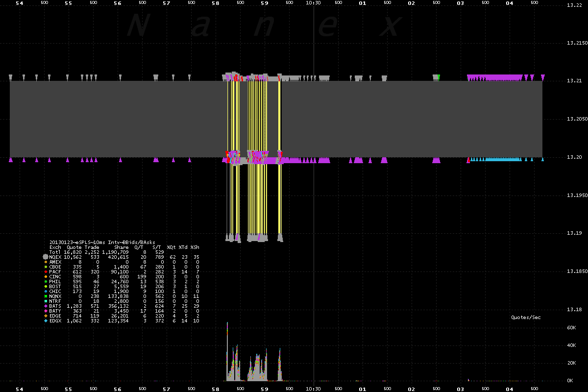
Task: Click the orange CINC legend dot
Action: click(46, 276)
